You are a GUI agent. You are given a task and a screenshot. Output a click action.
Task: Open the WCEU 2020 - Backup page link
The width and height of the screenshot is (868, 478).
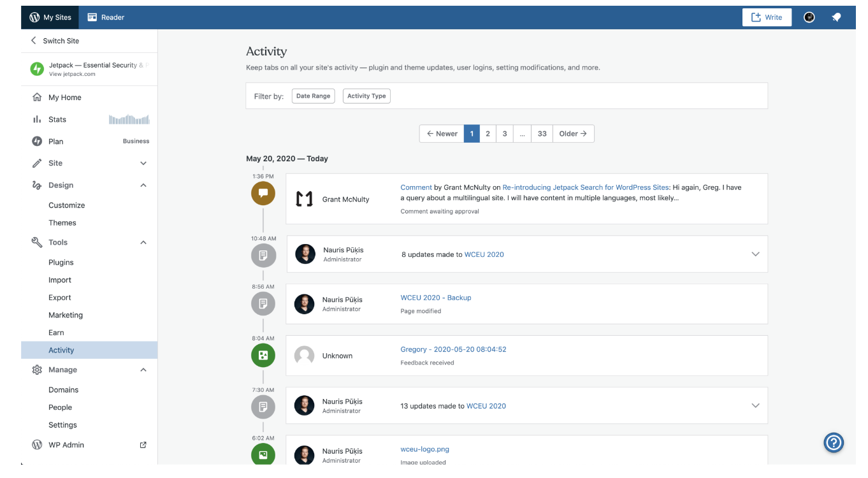tap(436, 297)
